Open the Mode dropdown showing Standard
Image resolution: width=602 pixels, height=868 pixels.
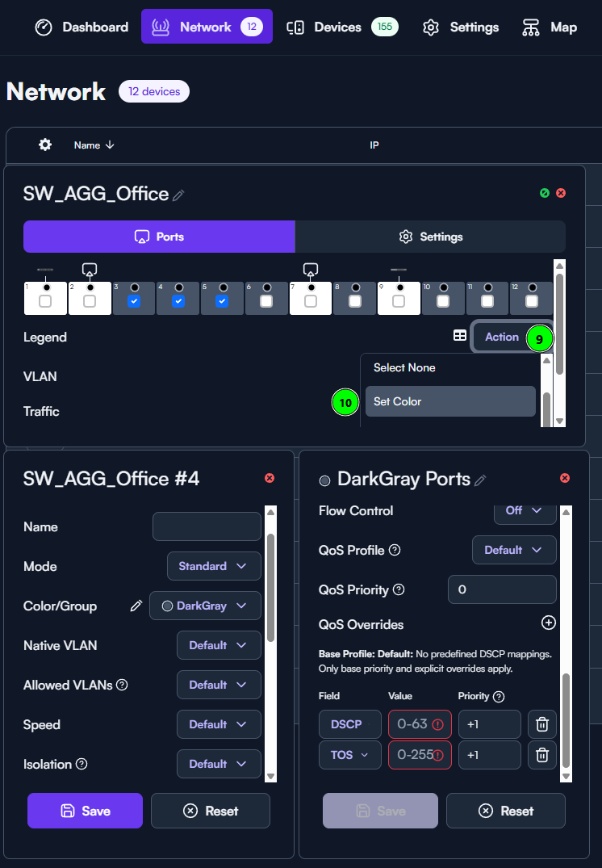click(214, 566)
